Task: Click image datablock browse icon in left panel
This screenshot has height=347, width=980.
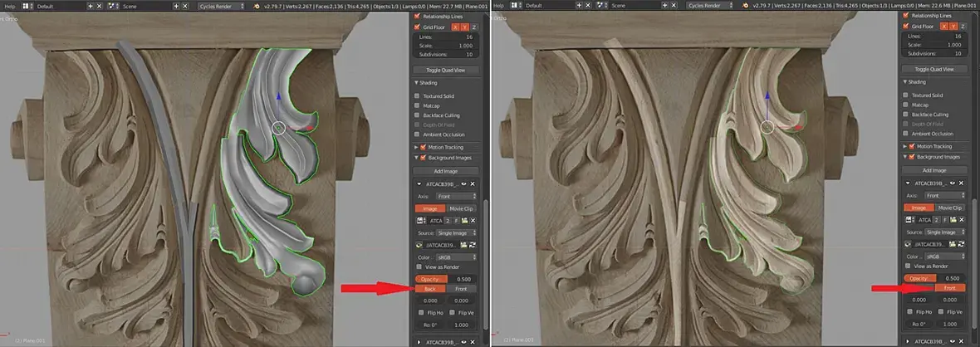Action: (x=422, y=221)
